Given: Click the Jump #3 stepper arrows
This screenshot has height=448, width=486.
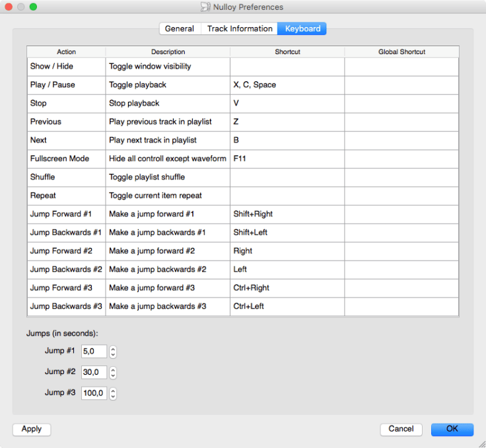Looking at the screenshot, I should (x=113, y=394).
